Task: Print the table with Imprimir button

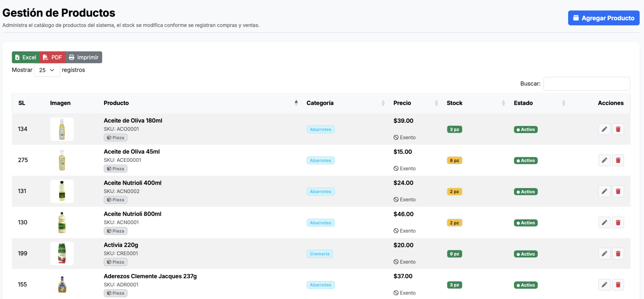Action: pos(84,57)
